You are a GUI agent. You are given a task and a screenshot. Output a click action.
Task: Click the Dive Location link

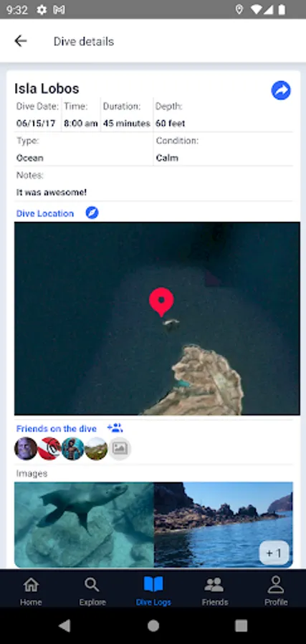coord(45,213)
